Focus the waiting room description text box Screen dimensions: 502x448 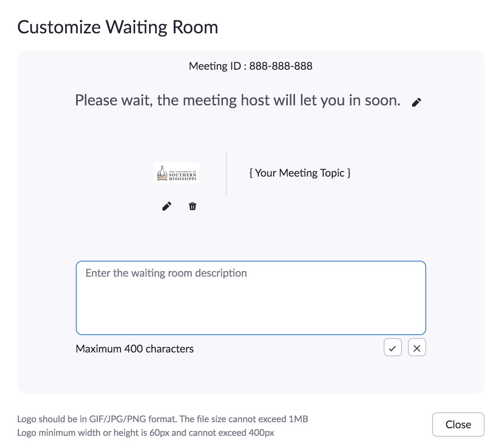point(251,298)
